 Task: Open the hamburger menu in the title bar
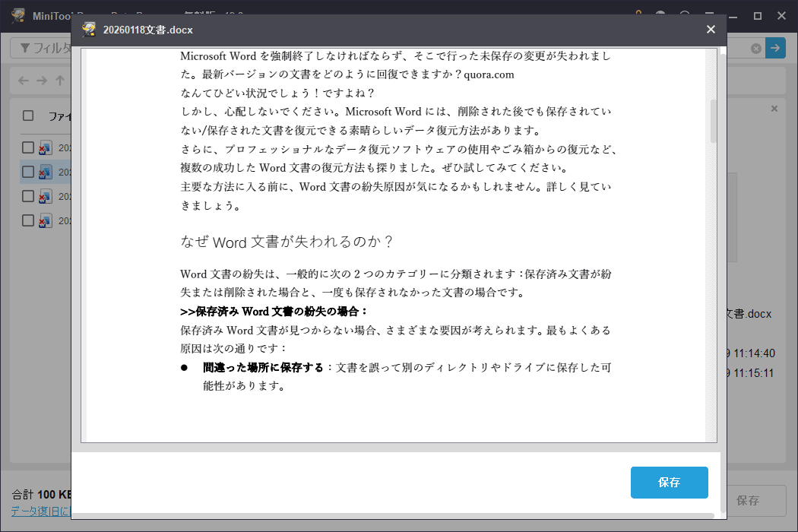click(710, 15)
